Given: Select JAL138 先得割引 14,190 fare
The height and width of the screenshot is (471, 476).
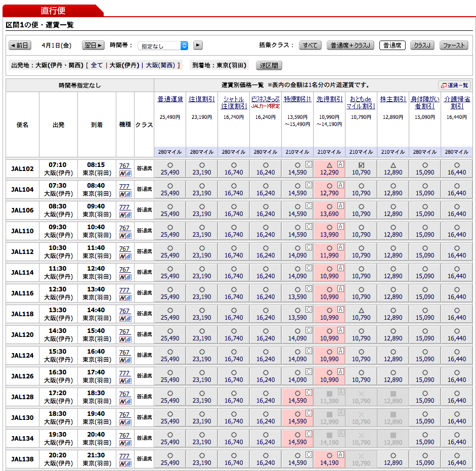Looking at the screenshot, I should tap(329, 459).
